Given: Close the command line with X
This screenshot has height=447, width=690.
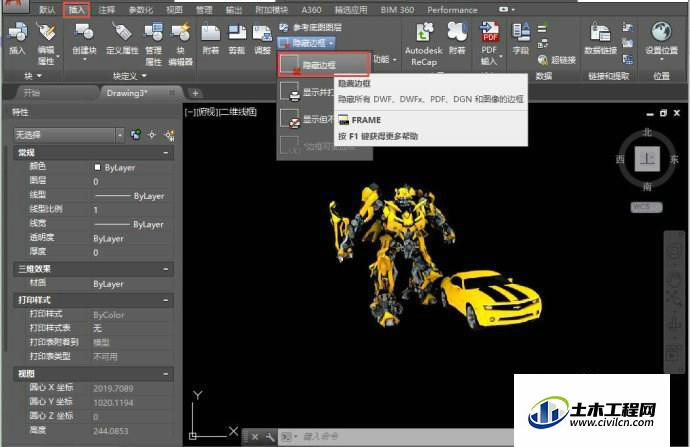Looking at the screenshot, I should click(255, 437).
